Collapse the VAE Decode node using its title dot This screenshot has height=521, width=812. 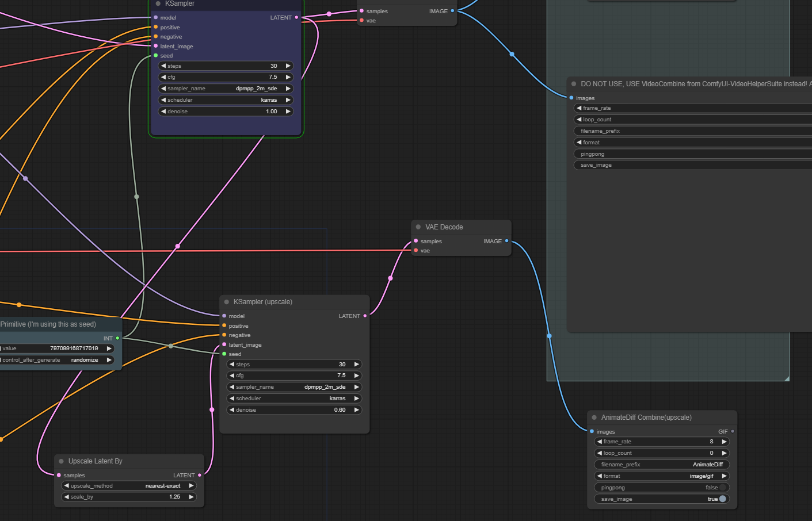[418, 227]
